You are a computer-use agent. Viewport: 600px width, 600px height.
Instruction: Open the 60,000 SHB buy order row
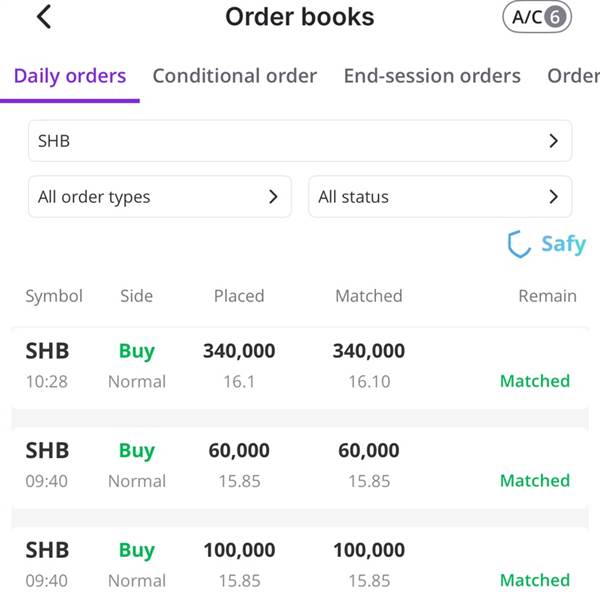[300, 467]
